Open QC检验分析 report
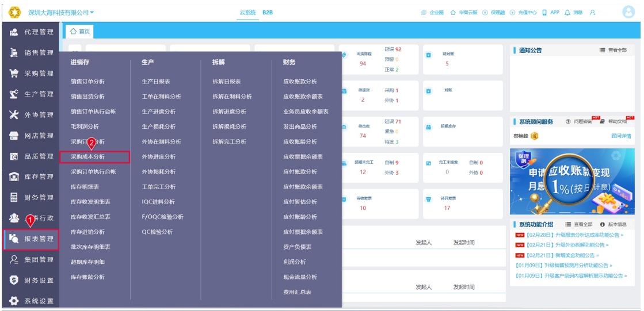This screenshot has height=311, width=644. [157, 232]
